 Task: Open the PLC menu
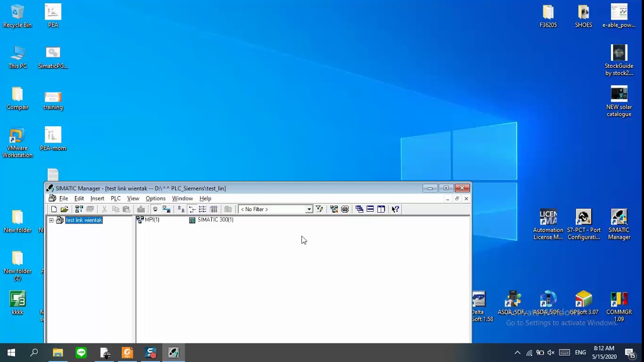[x=116, y=199]
